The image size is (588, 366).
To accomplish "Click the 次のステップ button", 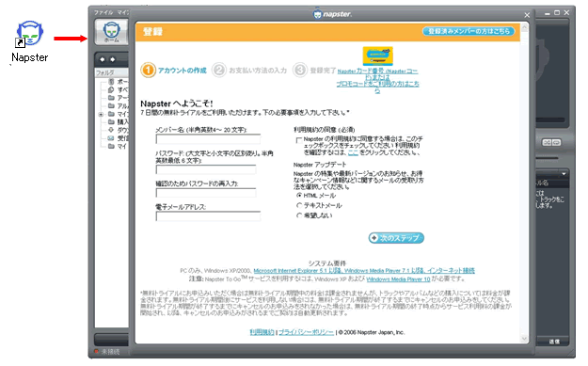I will (x=396, y=238).
